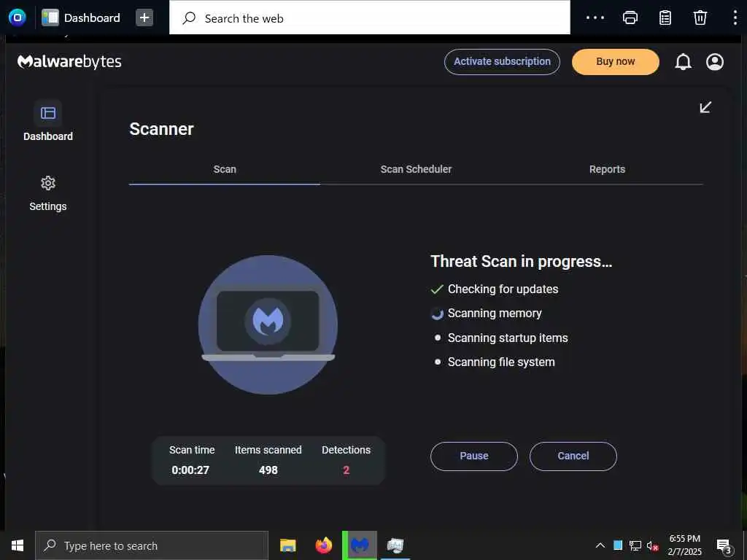Screen dimensions: 747x560
Task: Switch to the Reports tab
Action: pos(607,169)
